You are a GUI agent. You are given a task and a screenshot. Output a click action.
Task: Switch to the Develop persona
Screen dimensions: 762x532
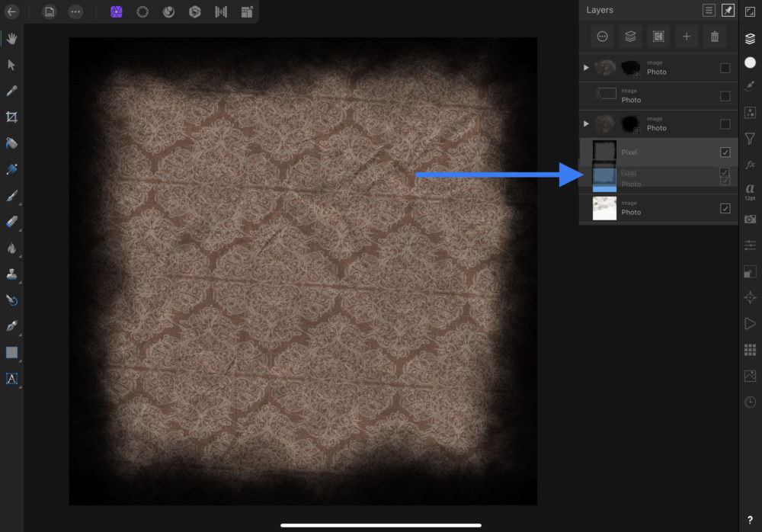195,11
